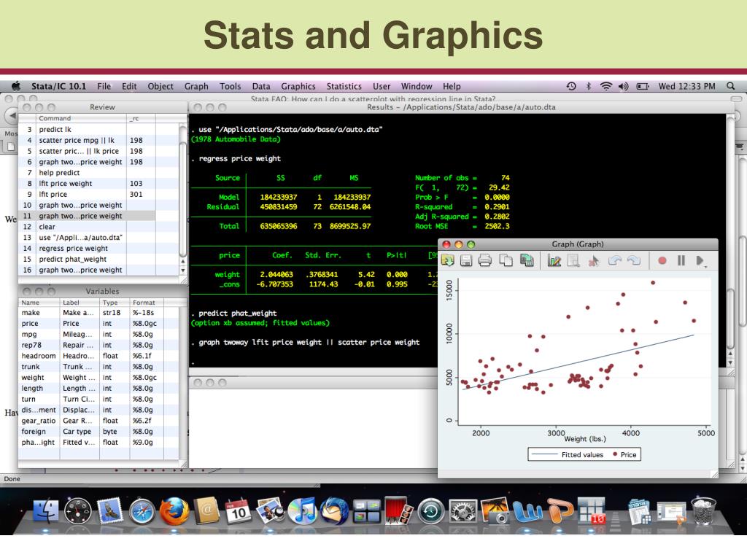This screenshot has width=747, height=560.
Task: Click the battery icon in menu bar
Action: coord(643,86)
